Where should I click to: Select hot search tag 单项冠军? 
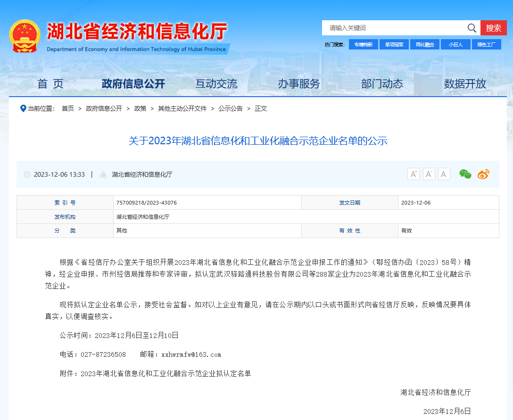394,44
